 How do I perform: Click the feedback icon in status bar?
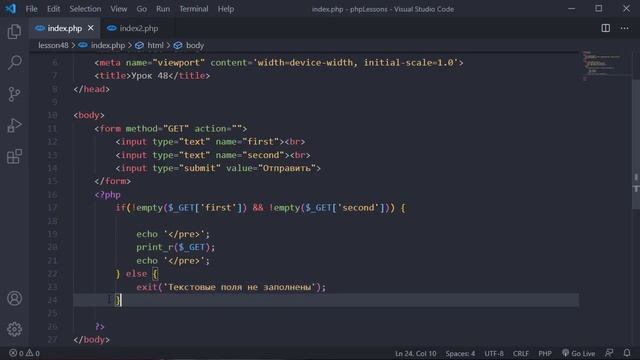609,353
